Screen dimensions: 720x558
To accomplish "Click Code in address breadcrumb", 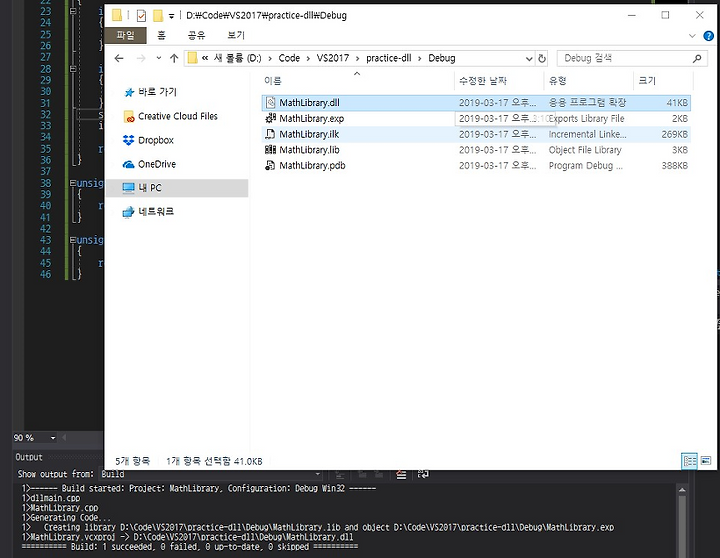I will [289, 58].
